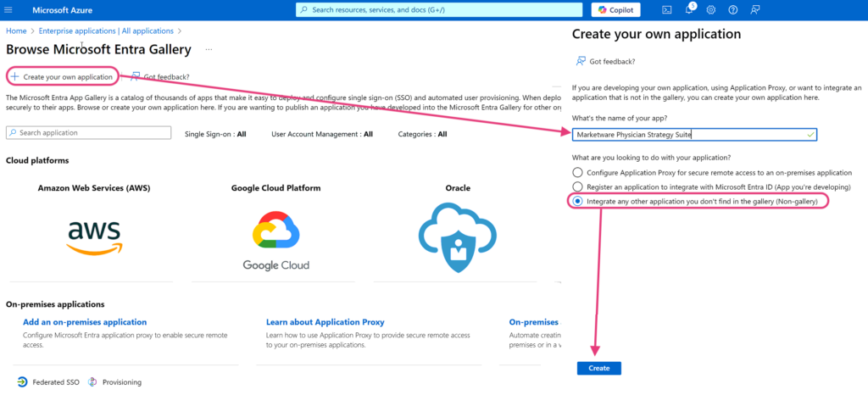Click Got feedback? in the gallery toolbar
868x395 pixels.
pyautogui.click(x=160, y=77)
